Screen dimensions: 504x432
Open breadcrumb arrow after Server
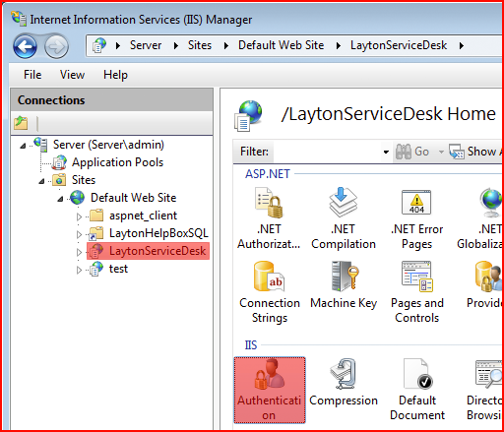(x=176, y=45)
